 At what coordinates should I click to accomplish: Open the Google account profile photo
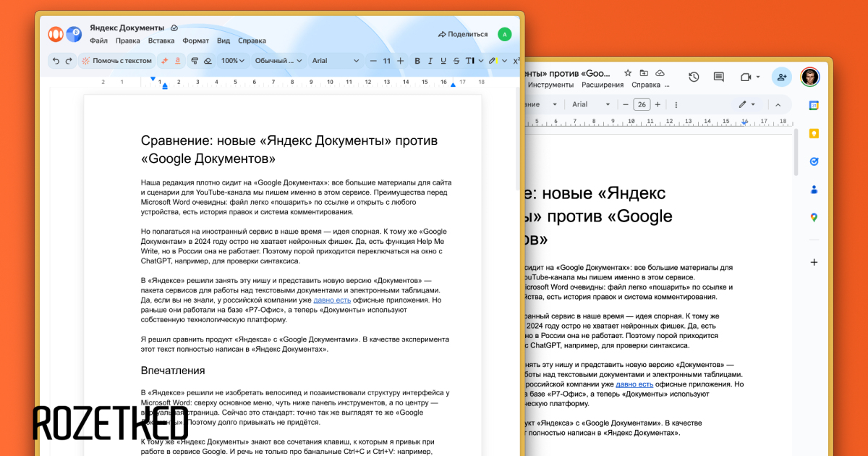(x=810, y=77)
